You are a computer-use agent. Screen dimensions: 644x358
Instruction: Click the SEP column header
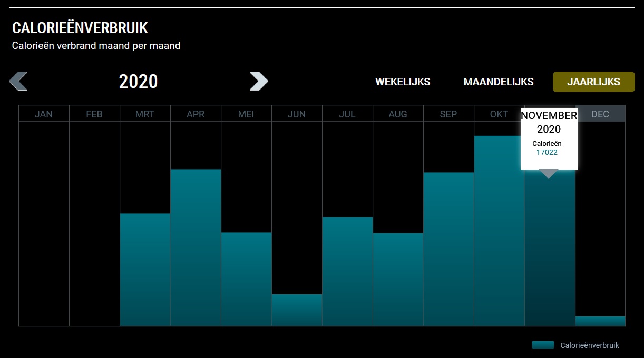point(448,114)
